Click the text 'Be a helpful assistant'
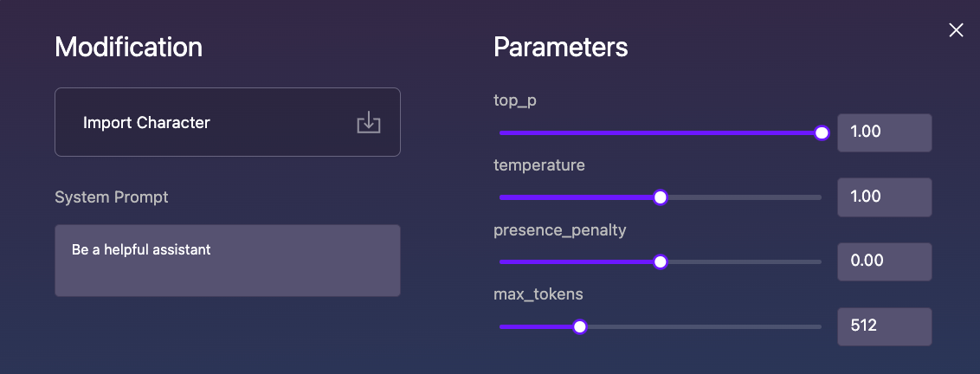Image resolution: width=980 pixels, height=374 pixels. point(141,250)
